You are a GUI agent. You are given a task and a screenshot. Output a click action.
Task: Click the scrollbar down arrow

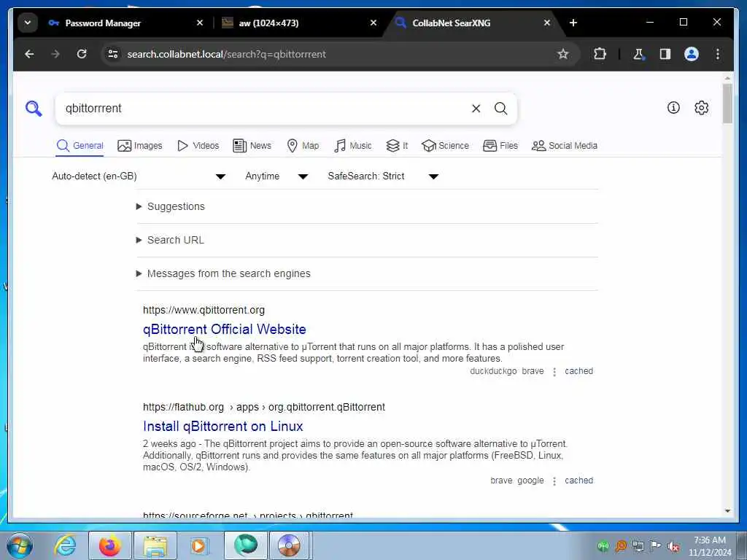[727, 511]
